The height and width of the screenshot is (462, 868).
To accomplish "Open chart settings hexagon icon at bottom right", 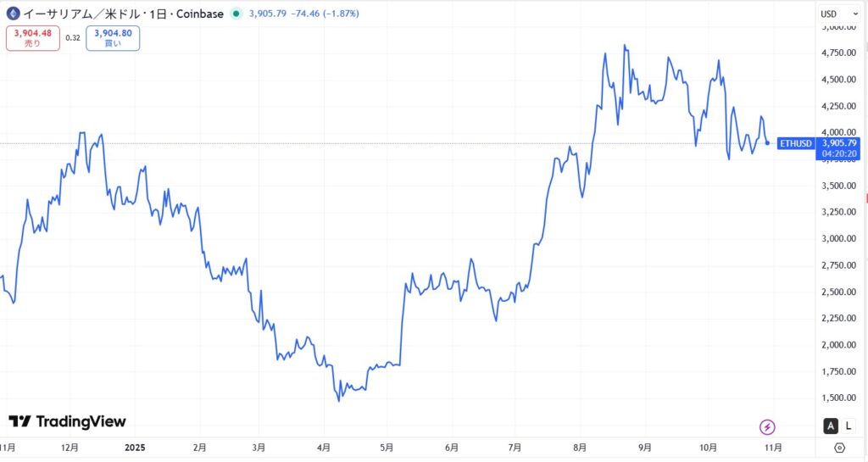I will point(839,448).
